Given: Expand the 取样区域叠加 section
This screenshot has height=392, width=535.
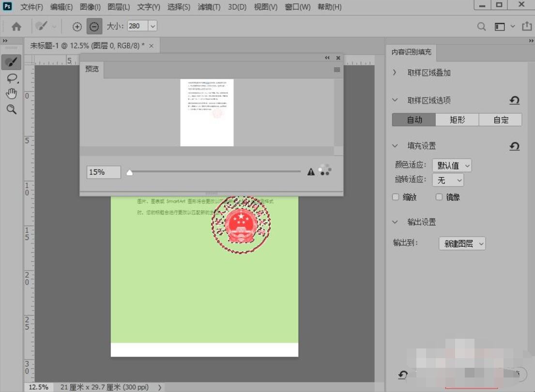Looking at the screenshot, I should click(395, 72).
